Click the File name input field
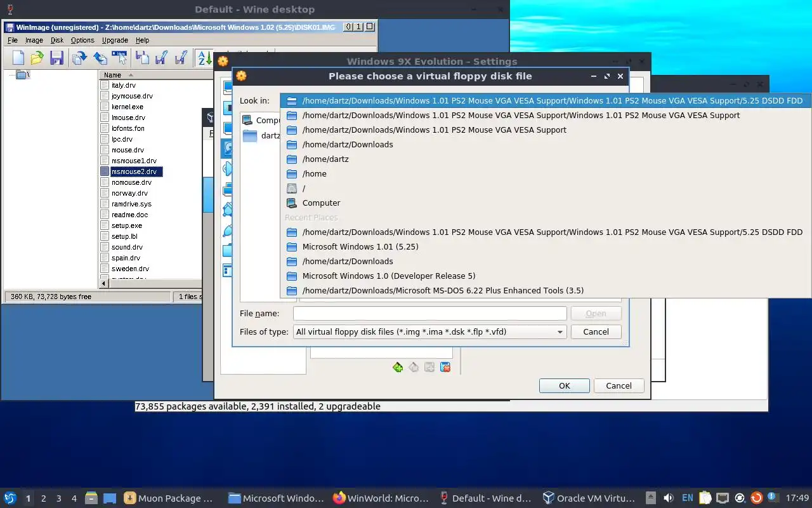Screen dimensions: 812x508 tap(429, 313)
